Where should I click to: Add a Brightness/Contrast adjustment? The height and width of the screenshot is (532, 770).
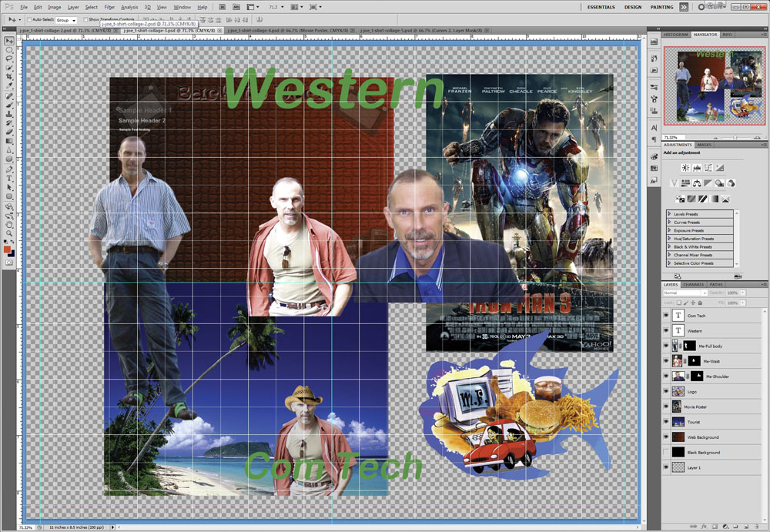(x=685, y=167)
